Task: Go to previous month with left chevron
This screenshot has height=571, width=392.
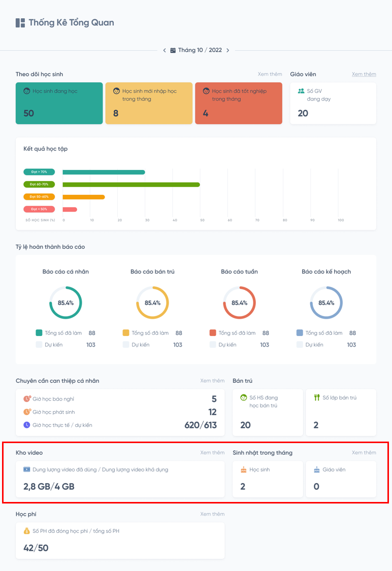Action: click(165, 50)
